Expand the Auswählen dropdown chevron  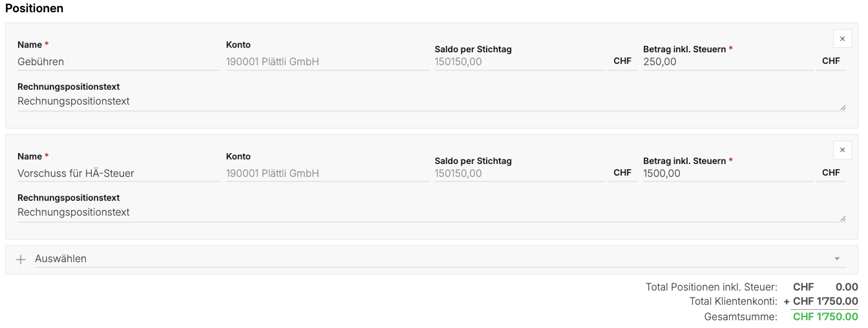tap(837, 258)
